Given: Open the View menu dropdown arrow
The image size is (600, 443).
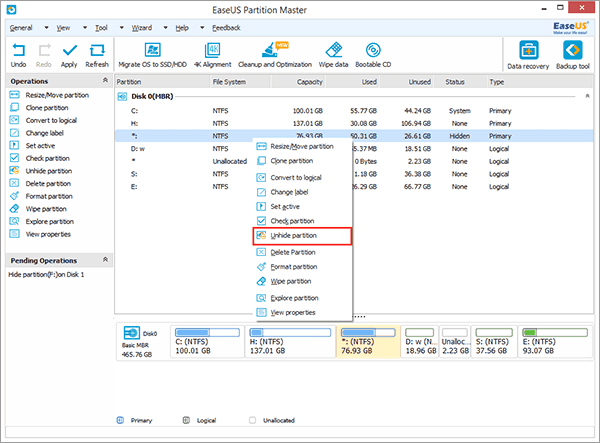Looking at the screenshot, I should pyautogui.click(x=85, y=28).
